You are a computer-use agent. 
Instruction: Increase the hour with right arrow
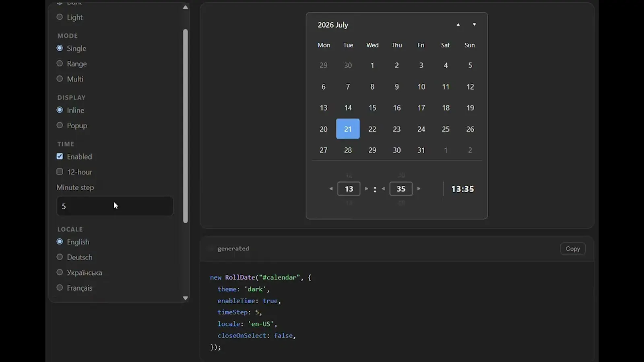[x=366, y=189]
